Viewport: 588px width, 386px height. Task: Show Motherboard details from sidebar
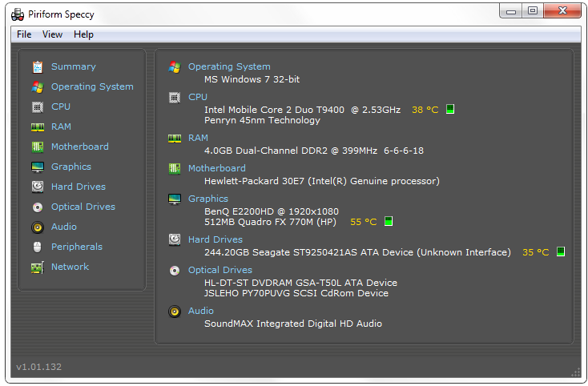(x=80, y=147)
